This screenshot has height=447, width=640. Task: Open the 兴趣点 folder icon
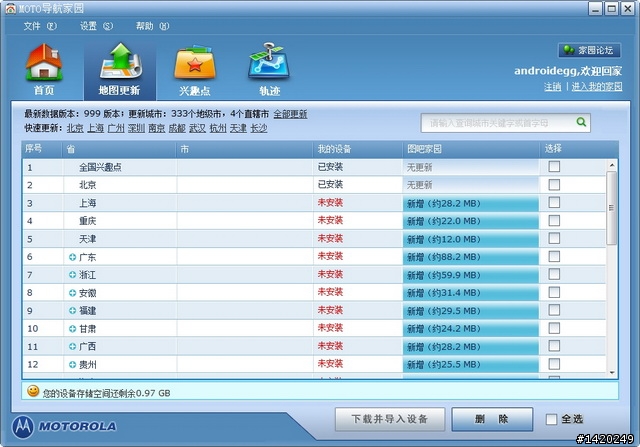pyautogui.click(x=195, y=69)
